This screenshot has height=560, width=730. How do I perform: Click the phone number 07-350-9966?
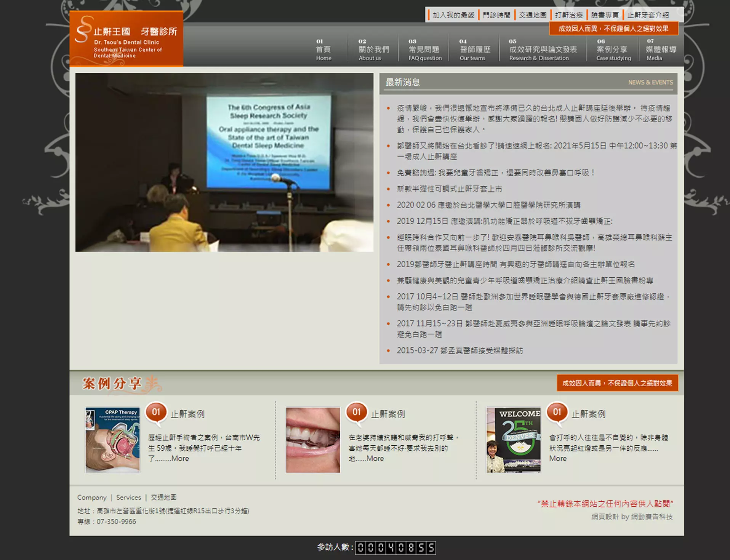116,522
